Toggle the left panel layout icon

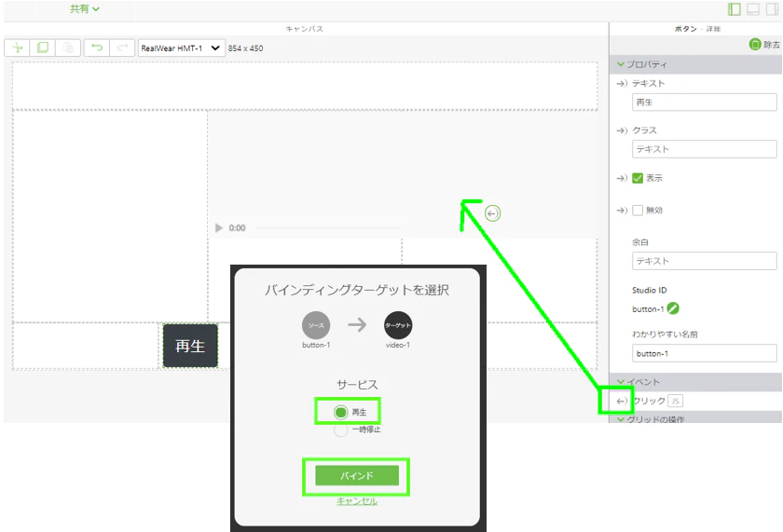coord(735,9)
